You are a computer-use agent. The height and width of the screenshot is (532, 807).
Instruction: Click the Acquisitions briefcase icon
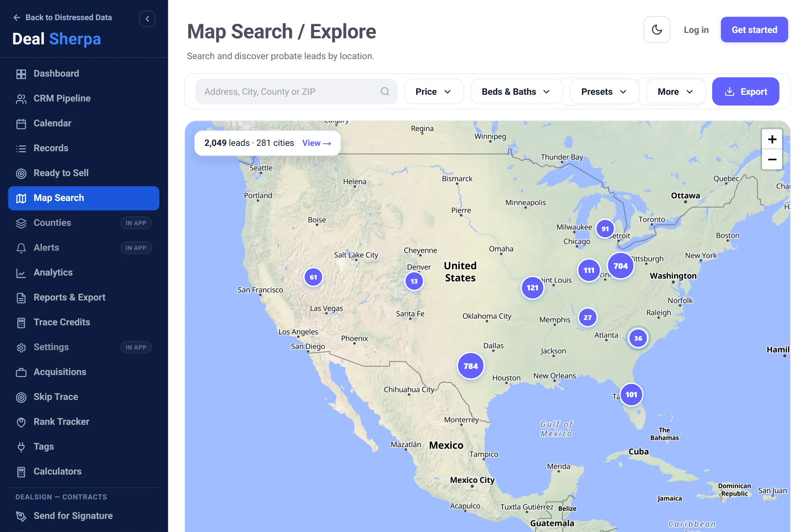(21, 372)
